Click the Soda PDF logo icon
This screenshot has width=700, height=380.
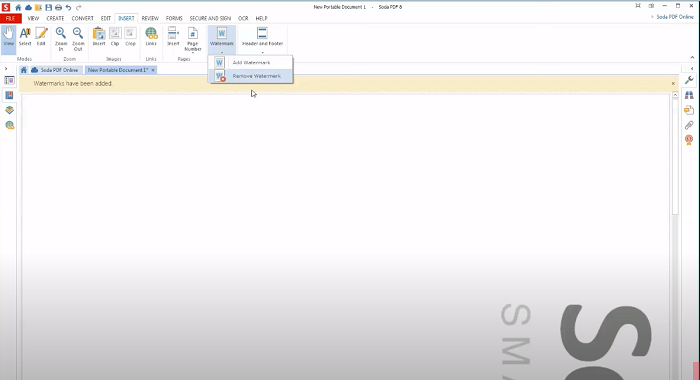6,7
